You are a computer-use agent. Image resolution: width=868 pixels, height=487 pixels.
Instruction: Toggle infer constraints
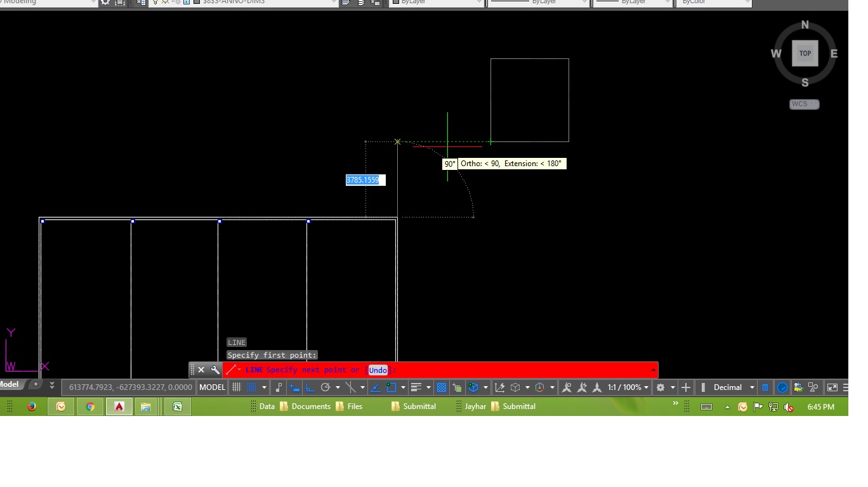[x=279, y=387]
